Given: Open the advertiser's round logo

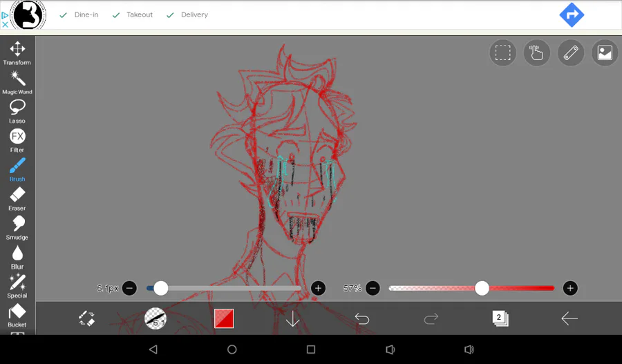Looking at the screenshot, I should click(28, 15).
